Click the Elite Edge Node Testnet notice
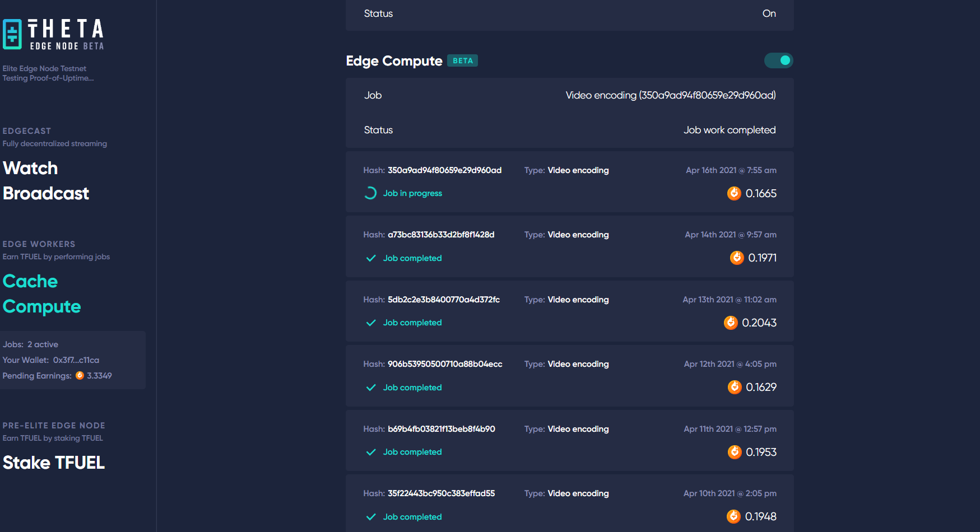Viewport: 980px width, 532px height. pos(48,73)
